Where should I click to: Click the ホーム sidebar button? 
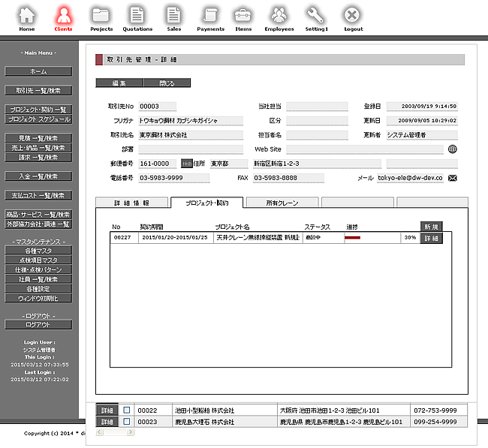[x=38, y=71]
